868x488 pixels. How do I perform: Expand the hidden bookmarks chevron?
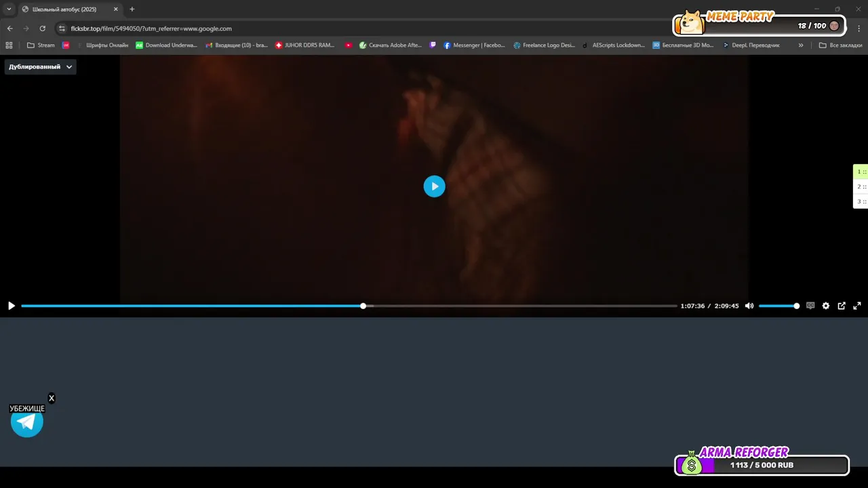pyautogui.click(x=801, y=45)
